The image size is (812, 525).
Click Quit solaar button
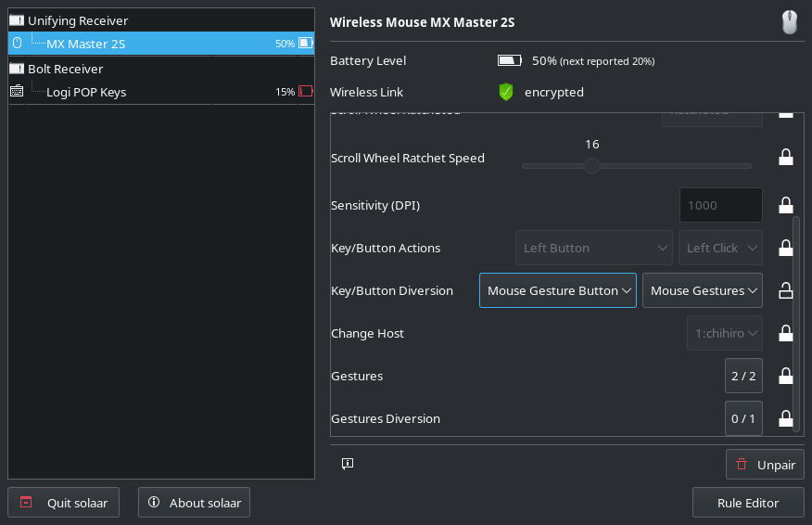coord(64,502)
